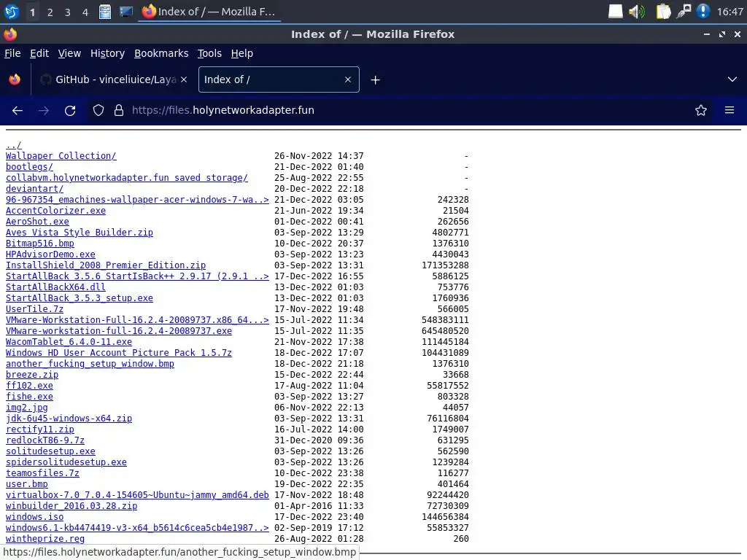Switch to workspace 2 in panel
Viewport: 747px width, 560px height.
(x=50, y=12)
